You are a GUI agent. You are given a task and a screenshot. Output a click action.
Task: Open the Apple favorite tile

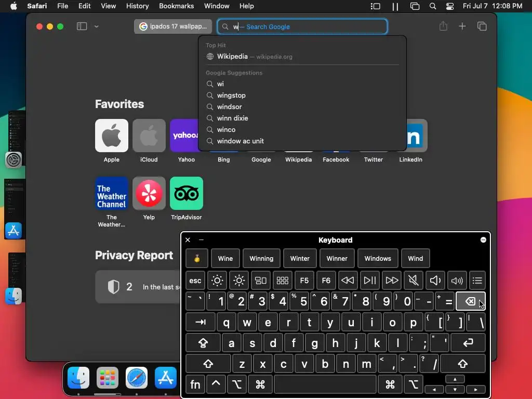pyautogui.click(x=112, y=136)
